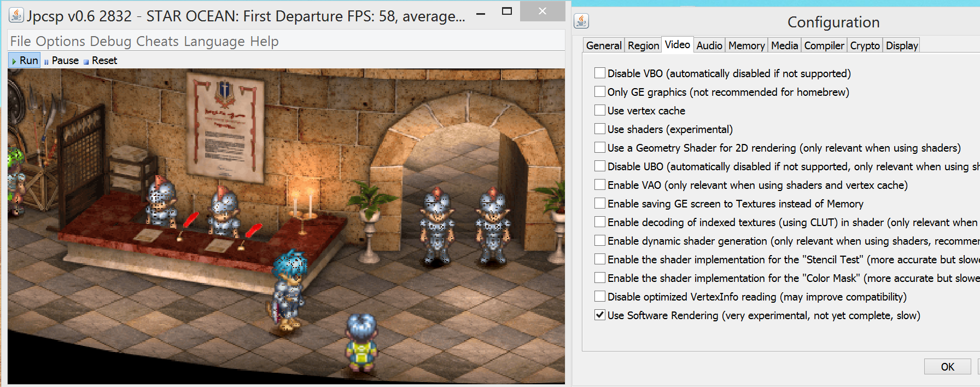
Task: Tick the Disable VBO checkbox
Action: [600, 73]
